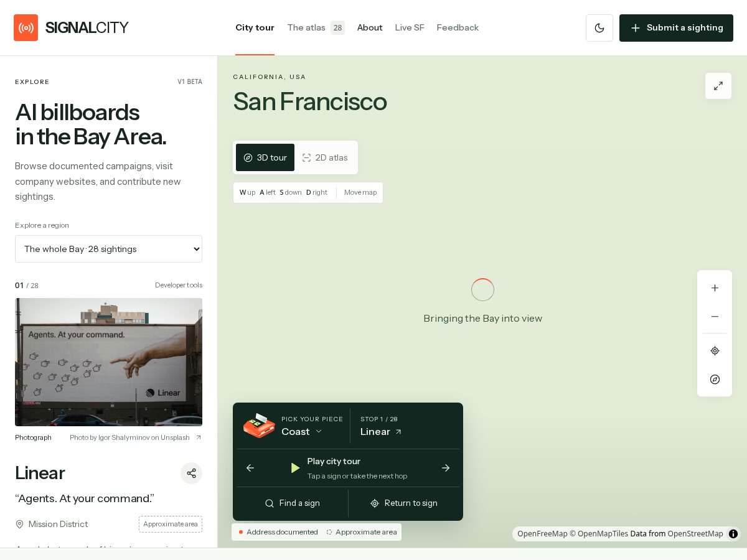The width and height of the screenshot is (747, 560).
Task: Click Return to sign button
Action: click(x=404, y=503)
